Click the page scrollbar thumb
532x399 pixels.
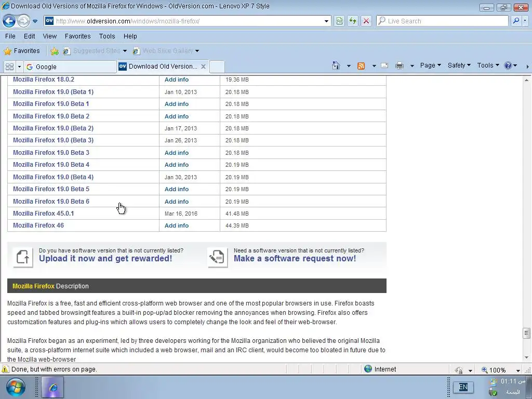coord(526,333)
